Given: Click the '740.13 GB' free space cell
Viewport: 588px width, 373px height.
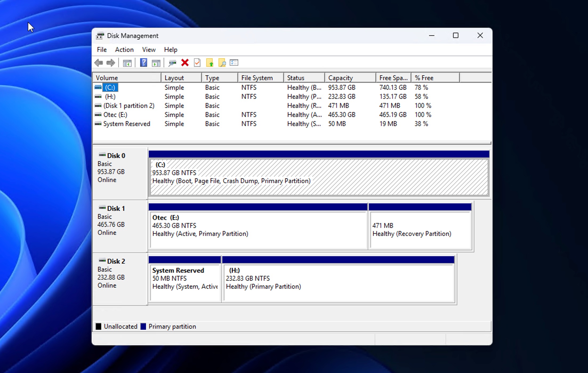Looking at the screenshot, I should [393, 88].
